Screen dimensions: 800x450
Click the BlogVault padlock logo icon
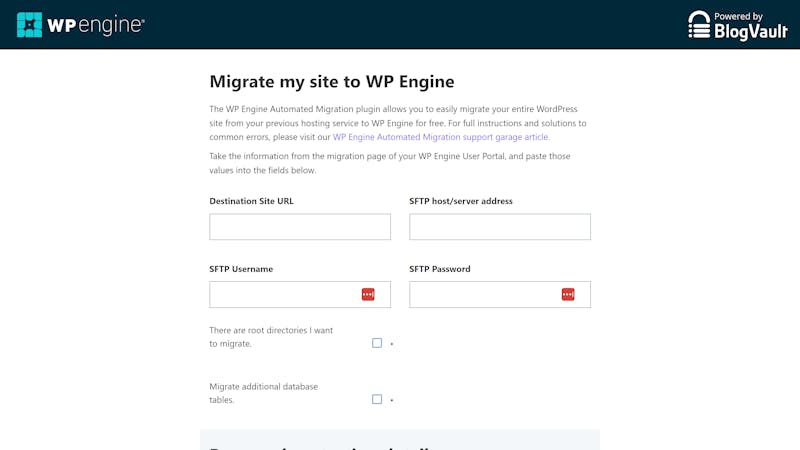click(699, 25)
